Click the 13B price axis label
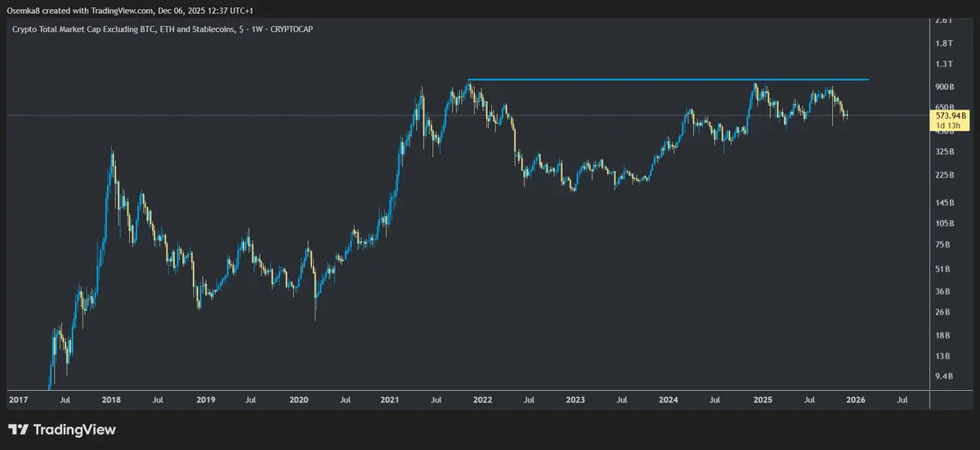980x450 pixels. click(x=943, y=357)
